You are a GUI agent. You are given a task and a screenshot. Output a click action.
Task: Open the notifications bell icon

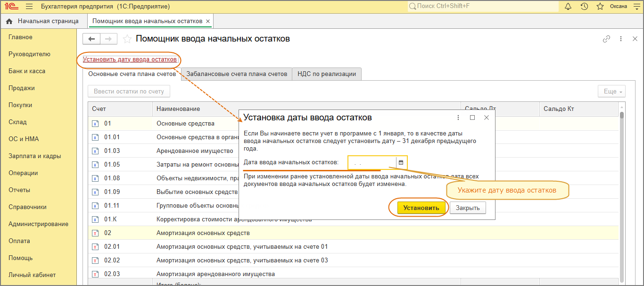click(x=568, y=7)
